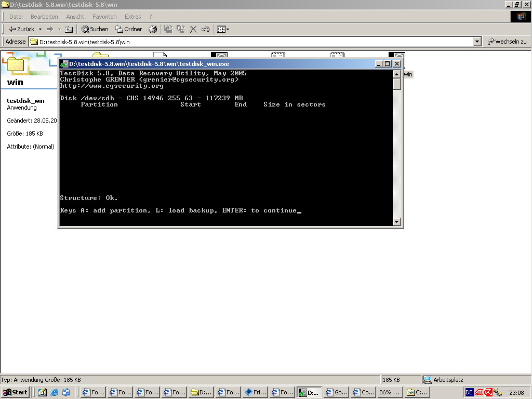Go back with the Zurück button

point(22,29)
